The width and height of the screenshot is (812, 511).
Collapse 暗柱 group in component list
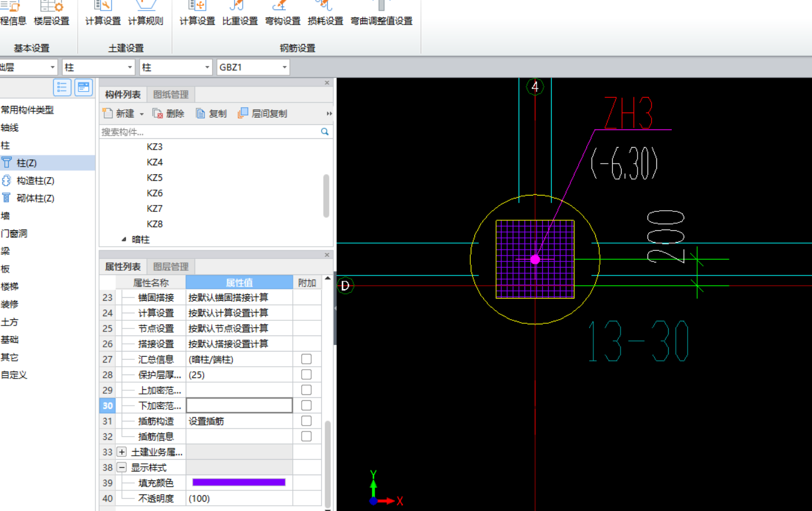pyautogui.click(x=124, y=239)
